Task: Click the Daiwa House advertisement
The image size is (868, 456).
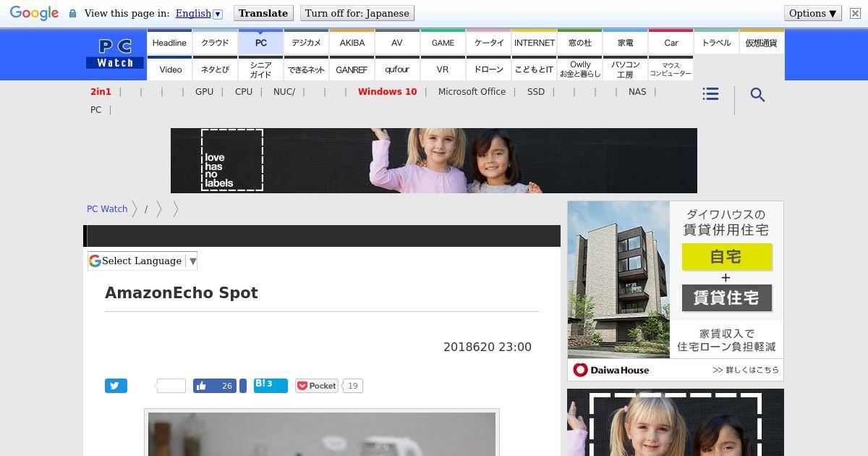Action: click(x=676, y=291)
